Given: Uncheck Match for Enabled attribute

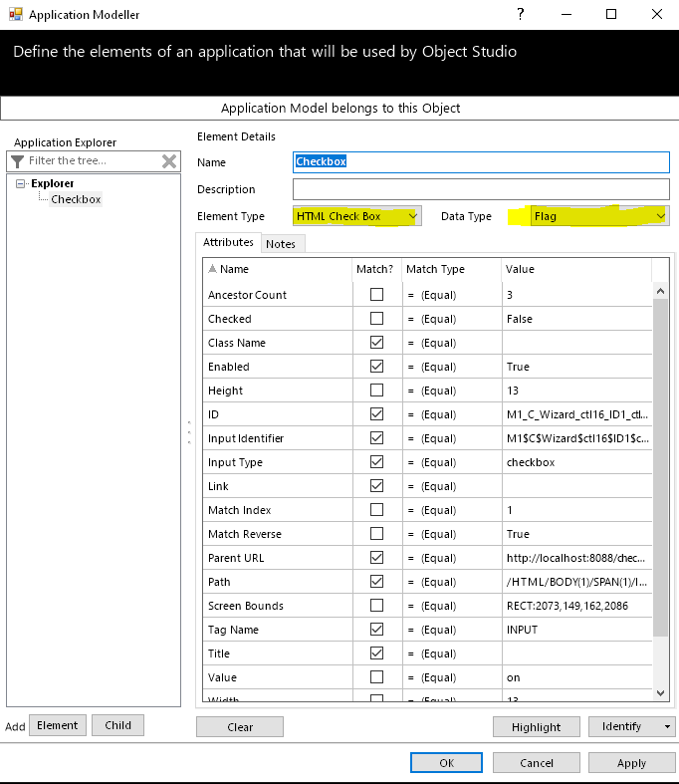Looking at the screenshot, I should tap(376, 367).
